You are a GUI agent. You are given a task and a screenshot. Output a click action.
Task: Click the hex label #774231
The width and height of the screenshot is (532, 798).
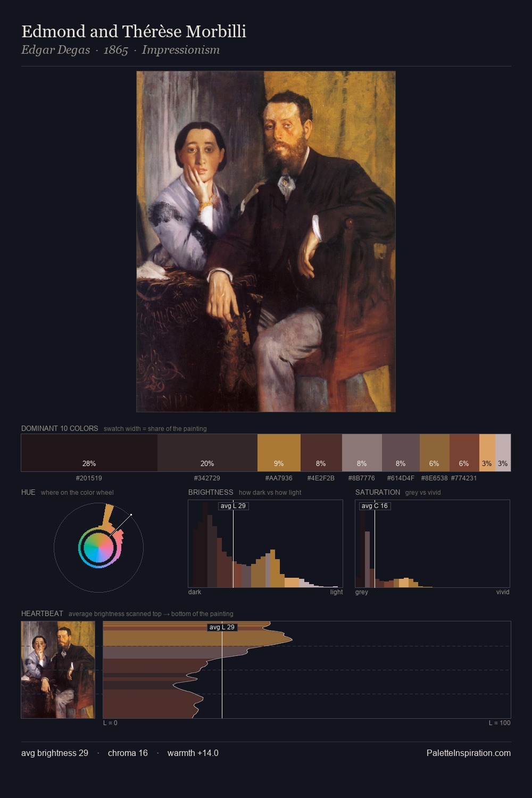tap(464, 478)
